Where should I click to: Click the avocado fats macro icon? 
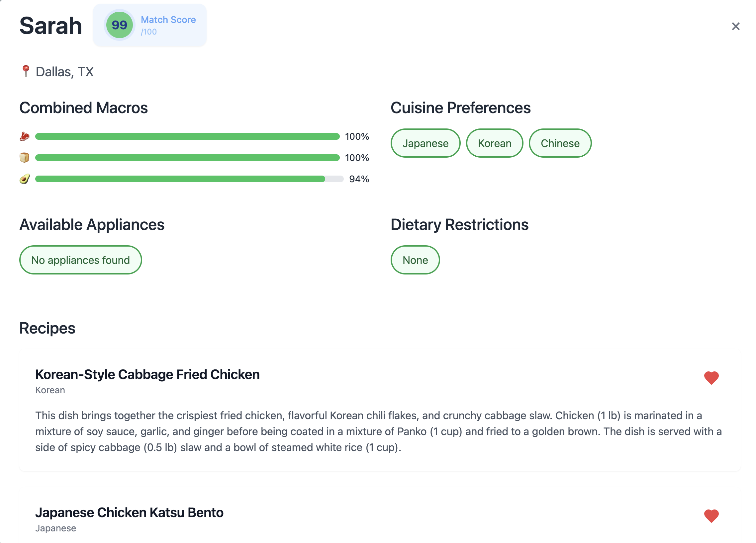pos(24,179)
